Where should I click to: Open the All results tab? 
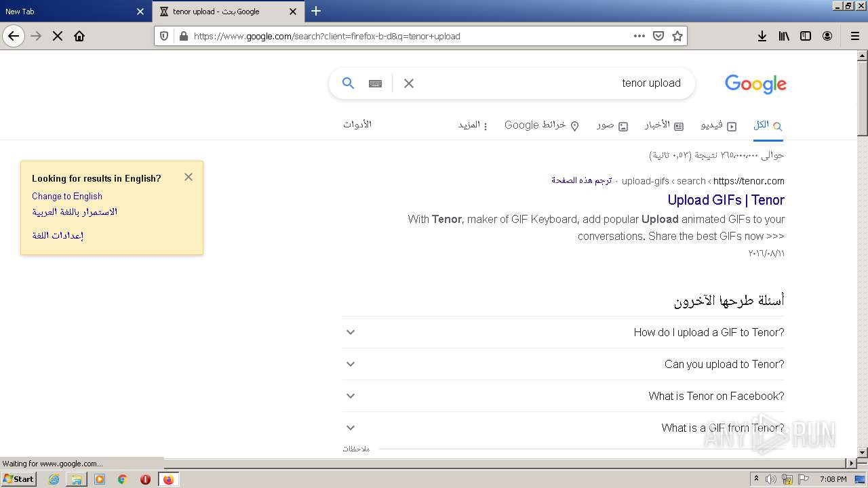(x=768, y=125)
